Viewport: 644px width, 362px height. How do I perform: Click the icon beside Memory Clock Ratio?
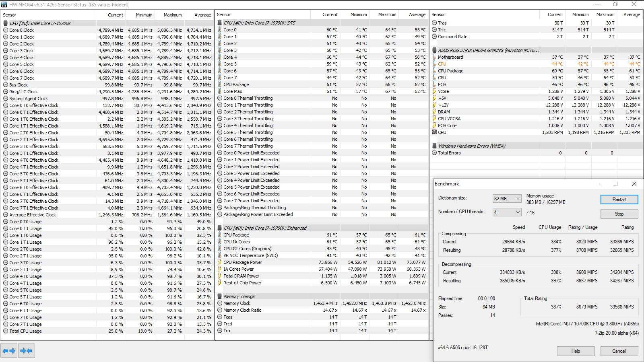[x=220, y=310]
